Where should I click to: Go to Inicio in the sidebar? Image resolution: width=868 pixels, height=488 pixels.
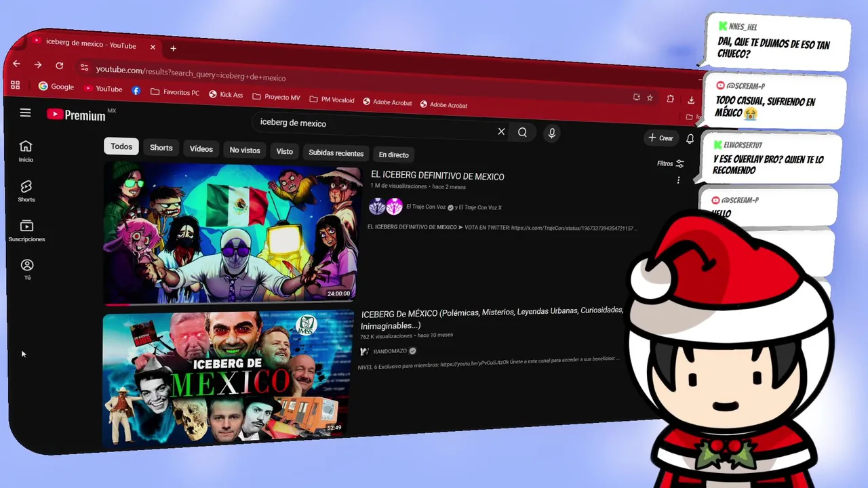coord(26,151)
